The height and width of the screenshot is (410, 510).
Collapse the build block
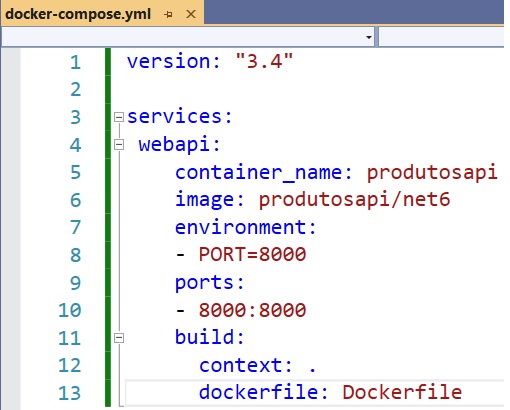tap(119, 338)
